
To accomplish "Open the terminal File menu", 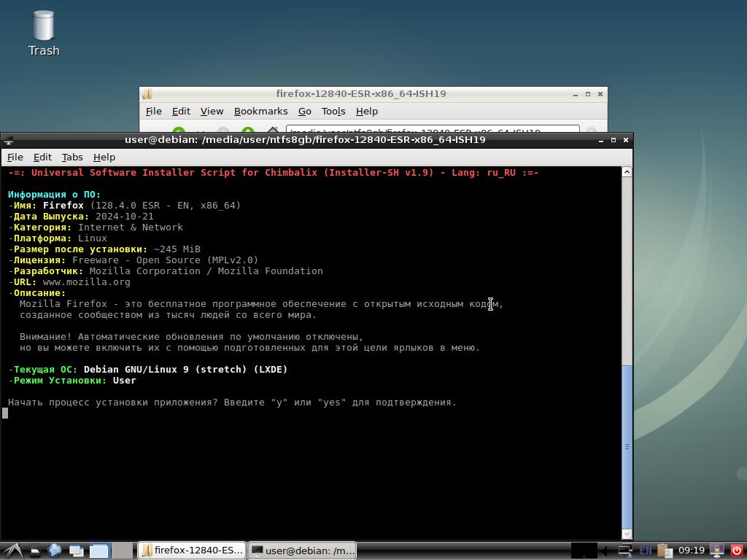I will [15, 157].
